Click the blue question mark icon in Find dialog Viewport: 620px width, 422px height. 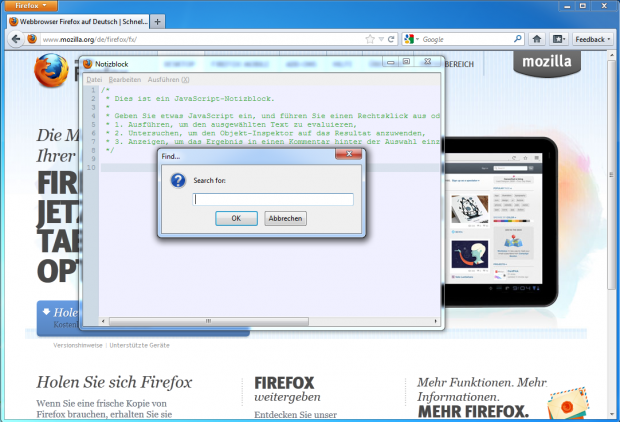178,180
